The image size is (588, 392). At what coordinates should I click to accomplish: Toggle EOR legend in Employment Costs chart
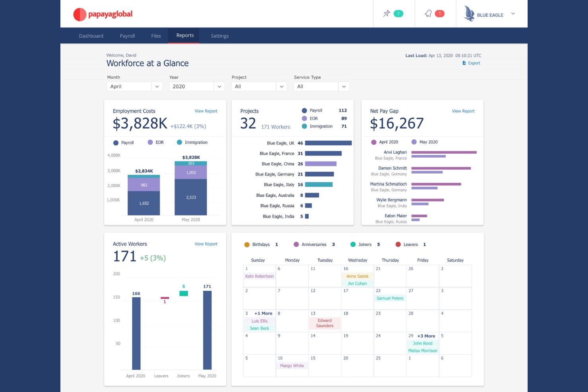(155, 142)
